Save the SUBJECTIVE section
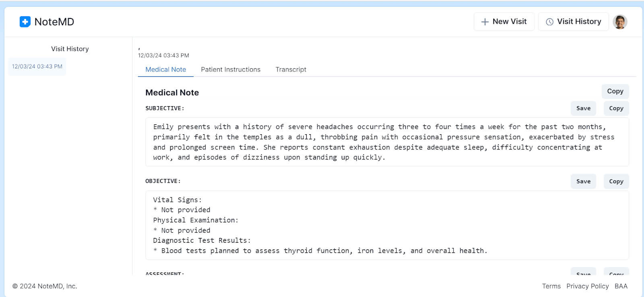Screen dimensions: 644x297 click(x=583, y=108)
